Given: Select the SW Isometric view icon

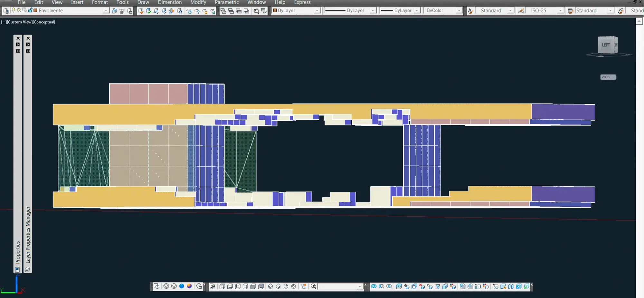Looking at the screenshot, I should 270,286.
